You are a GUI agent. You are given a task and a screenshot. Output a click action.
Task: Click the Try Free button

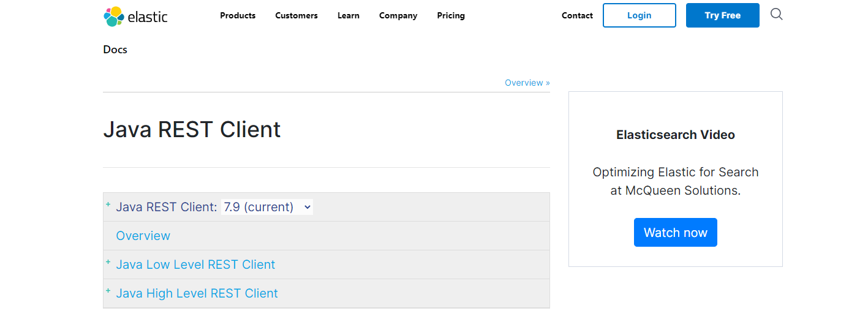coord(723,15)
